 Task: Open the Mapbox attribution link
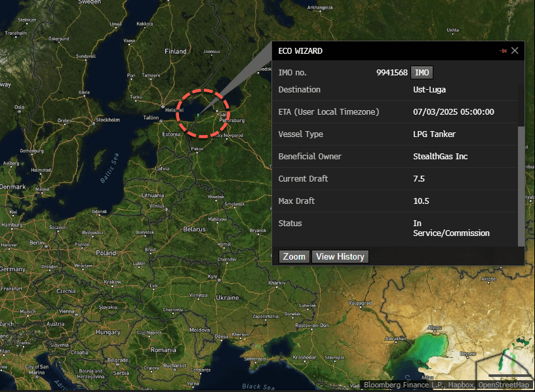click(462, 385)
